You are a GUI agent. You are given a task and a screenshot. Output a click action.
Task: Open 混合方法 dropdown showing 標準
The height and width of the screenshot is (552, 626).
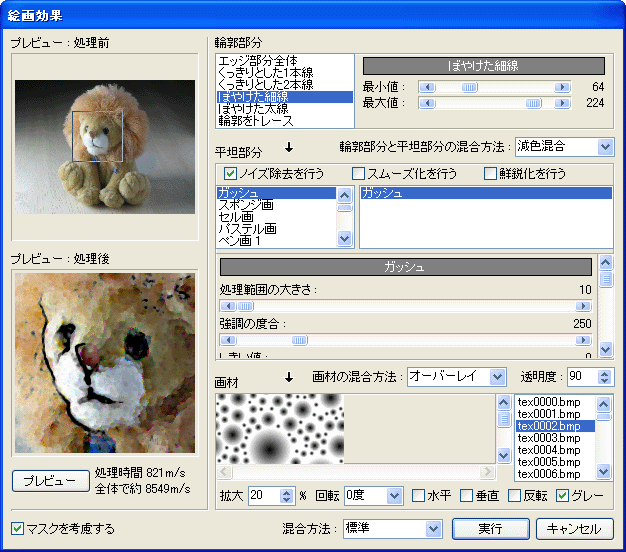(433, 529)
